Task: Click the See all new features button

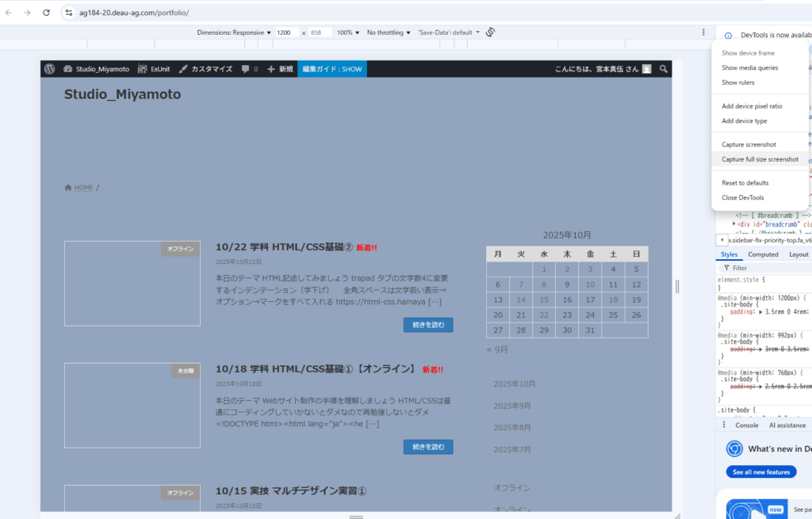Action: coord(760,472)
